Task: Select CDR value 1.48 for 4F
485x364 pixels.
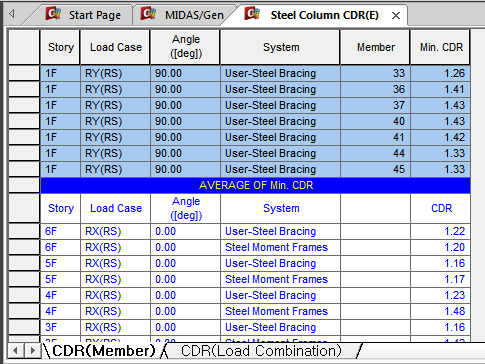Action: pos(441,311)
